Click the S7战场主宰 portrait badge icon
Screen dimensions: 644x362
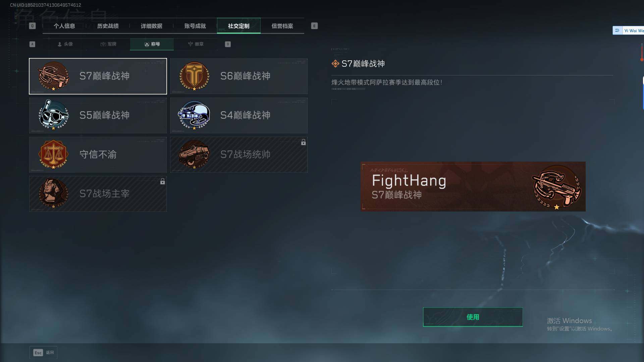point(53,193)
